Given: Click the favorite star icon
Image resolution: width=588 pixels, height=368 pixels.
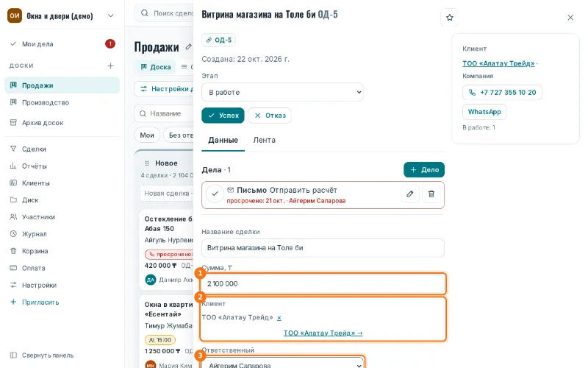Looking at the screenshot, I should 449,17.
